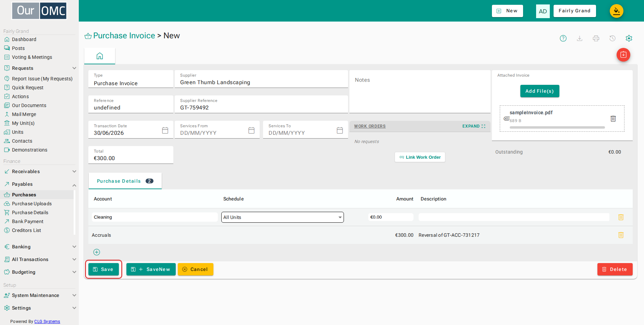The height and width of the screenshot is (325, 644).
Task: Delete the Cleaning purchase detail row
Action: pos(621,217)
